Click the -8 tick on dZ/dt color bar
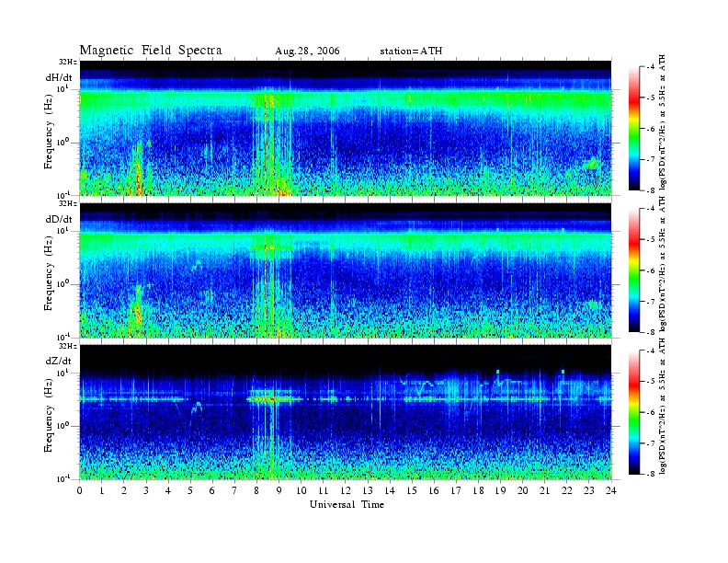 pos(651,474)
